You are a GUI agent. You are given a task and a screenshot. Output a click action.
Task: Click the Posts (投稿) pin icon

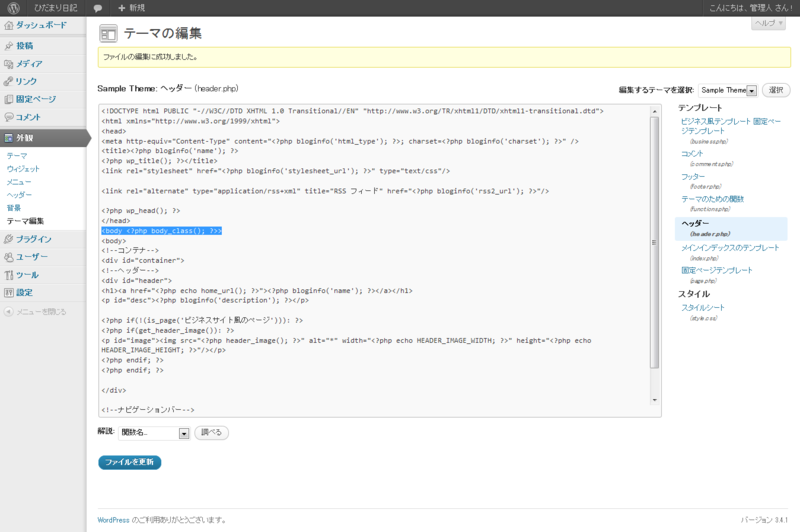click(x=9, y=46)
